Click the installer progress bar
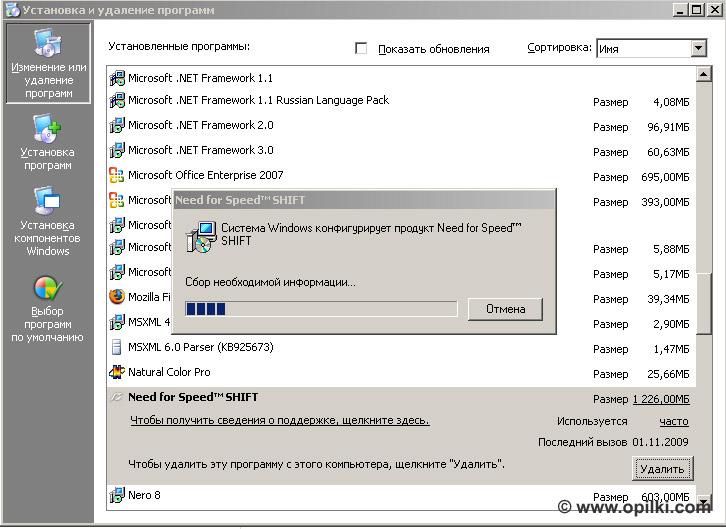The image size is (726, 529). tap(321, 309)
